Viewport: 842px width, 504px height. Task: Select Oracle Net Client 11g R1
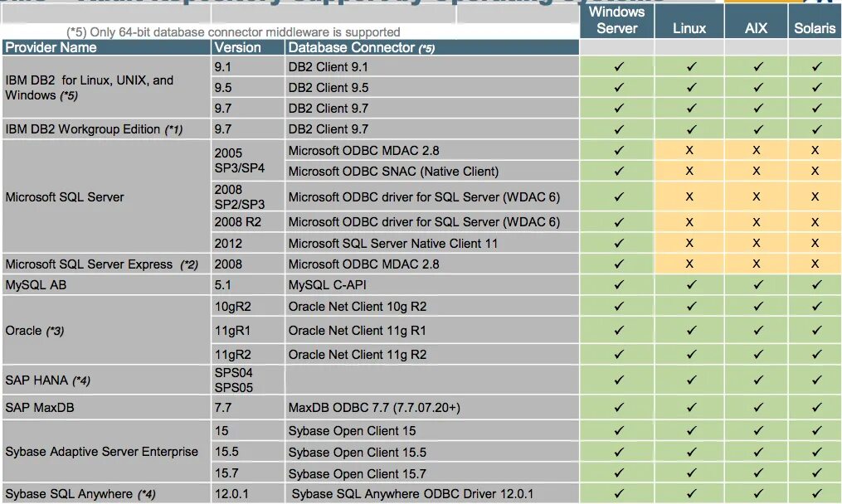431,331
